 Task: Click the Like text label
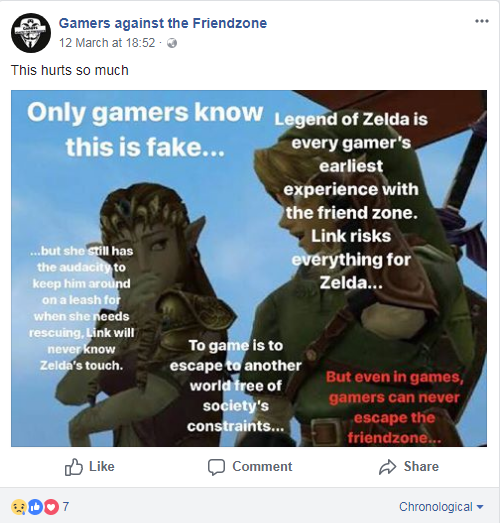(x=102, y=466)
